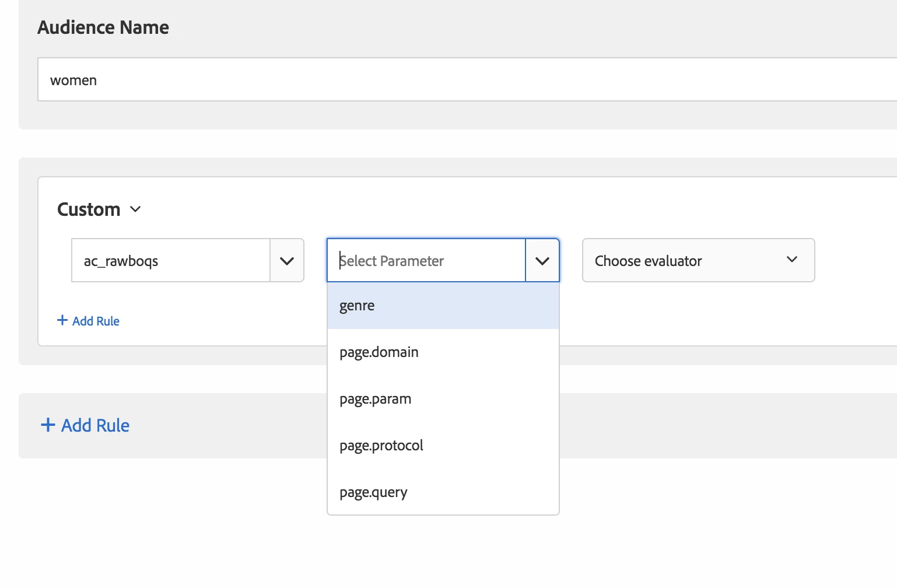The width and height of the screenshot is (897, 588).
Task: Select the genre option
Action: 357,306
